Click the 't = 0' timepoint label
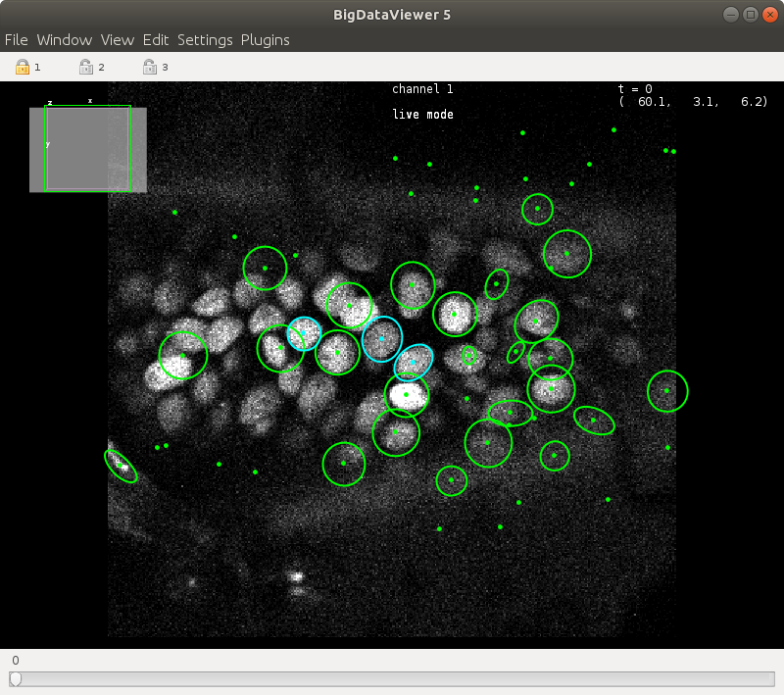The height and width of the screenshot is (695, 784). (635, 89)
